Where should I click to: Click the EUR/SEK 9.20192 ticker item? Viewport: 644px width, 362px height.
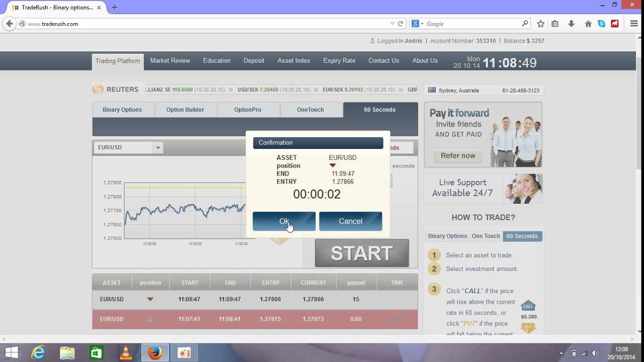pyautogui.click(x=359, y=89)
